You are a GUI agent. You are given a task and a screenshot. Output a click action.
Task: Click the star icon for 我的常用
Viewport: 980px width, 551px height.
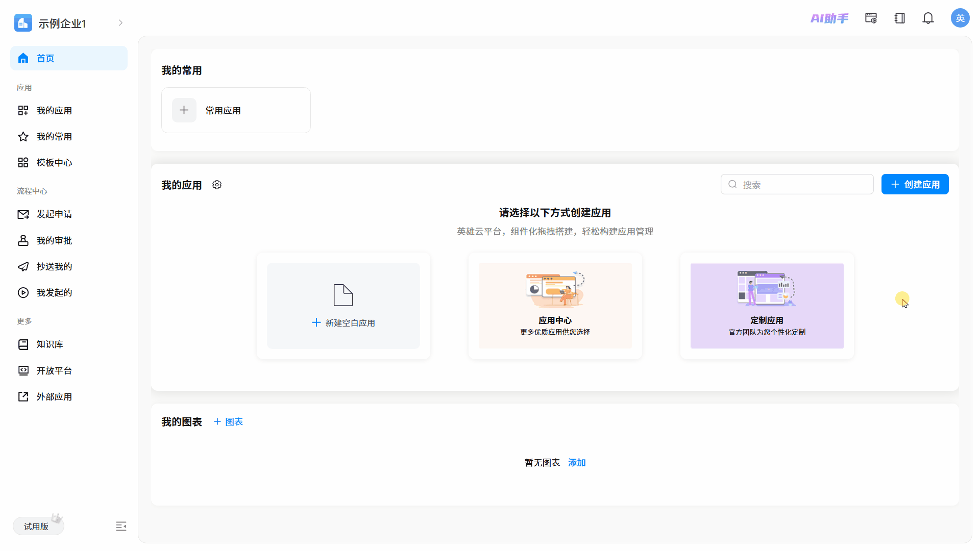(x=23, y=137)
